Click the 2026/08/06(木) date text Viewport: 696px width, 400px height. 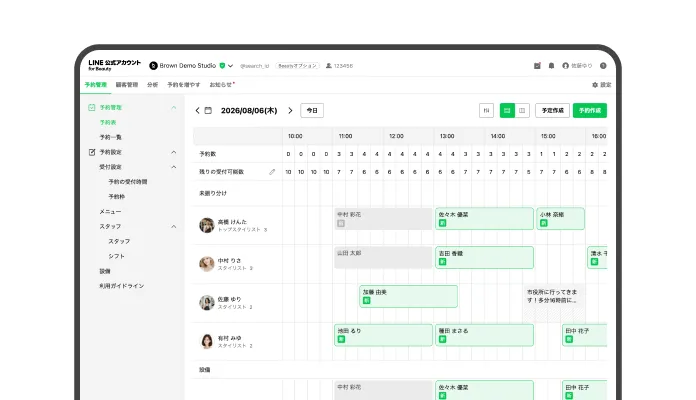click(x=249, y=111)
